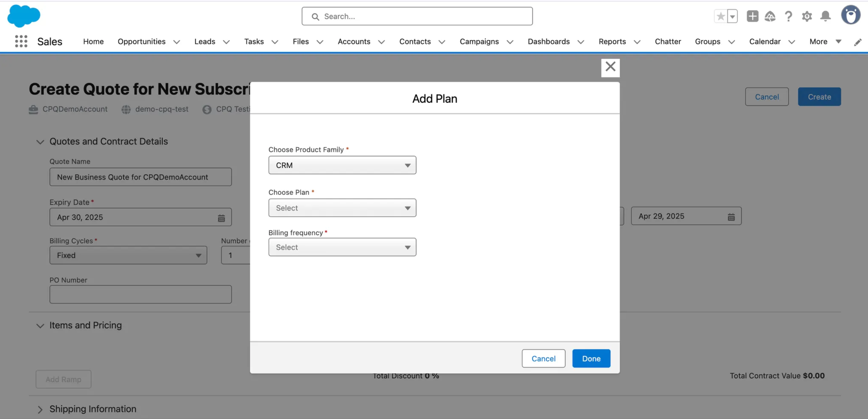Open Setup using the gear icon
This screenshot has width=868, height=419.
coord(807,16)
